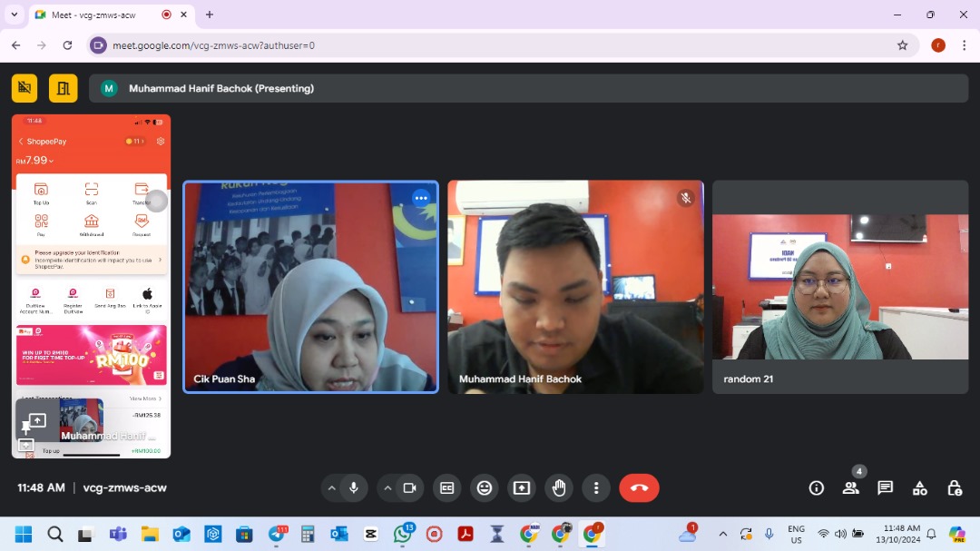Click the shared ShopeePay presentation screen
Screen dimensions: 980x551
click(91, 272)
